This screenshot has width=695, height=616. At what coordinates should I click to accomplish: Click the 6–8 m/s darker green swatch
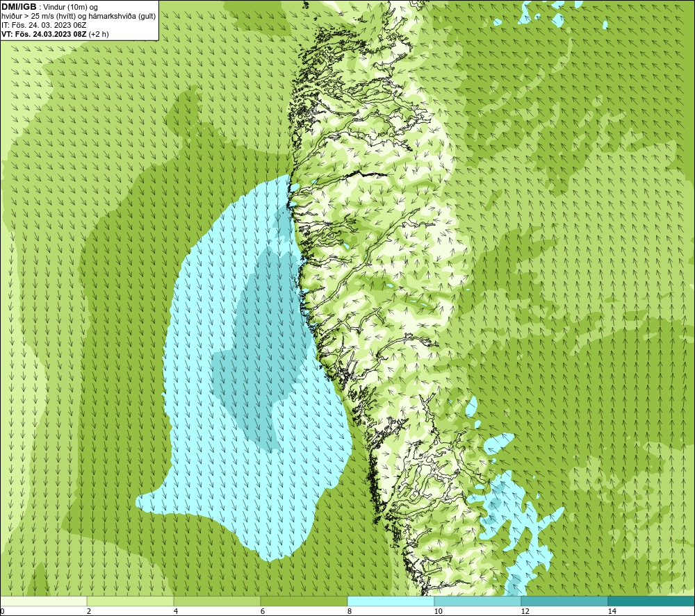pyautogui.click(x=304, y=601)
